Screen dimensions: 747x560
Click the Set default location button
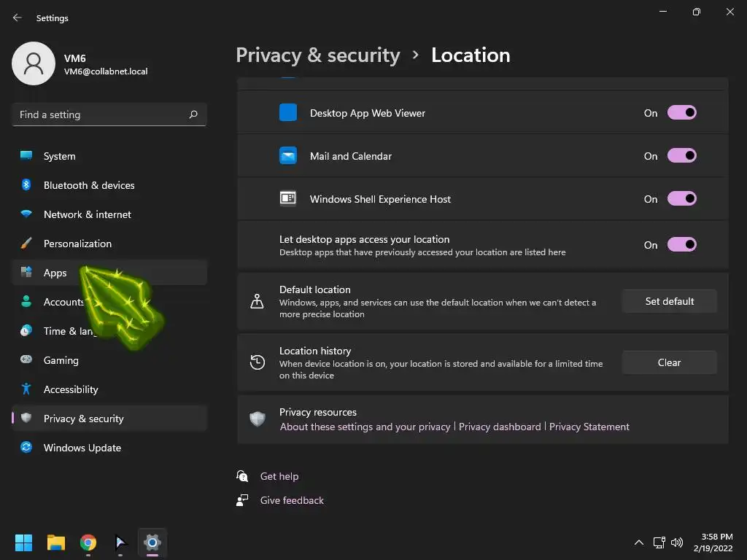(x=669, y=301)
